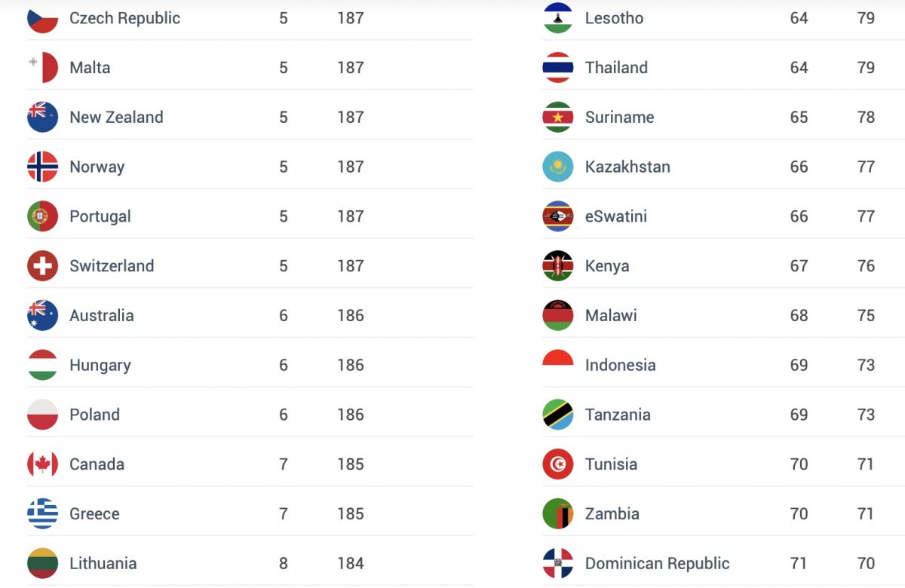Click Greece's visa-free score 185

click(351, 514)
